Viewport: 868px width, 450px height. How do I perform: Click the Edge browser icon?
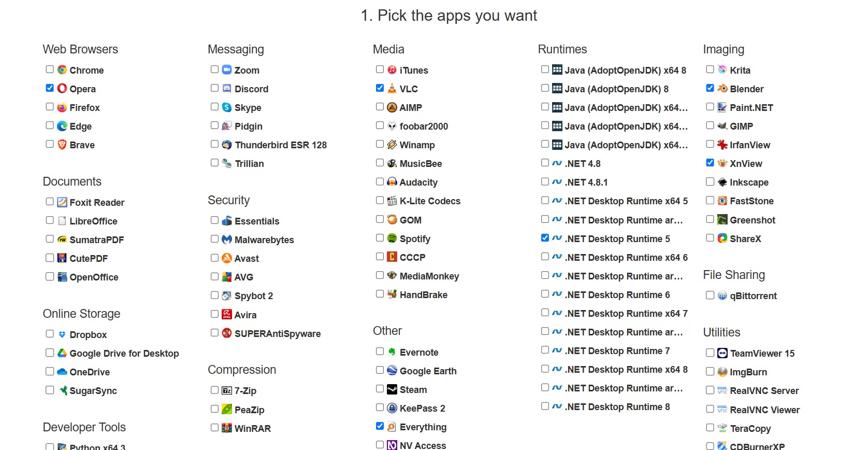click(62, 126)
